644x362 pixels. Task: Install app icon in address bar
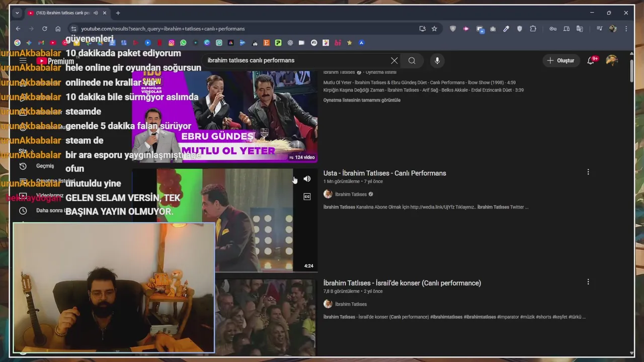(x=422, y=29)
